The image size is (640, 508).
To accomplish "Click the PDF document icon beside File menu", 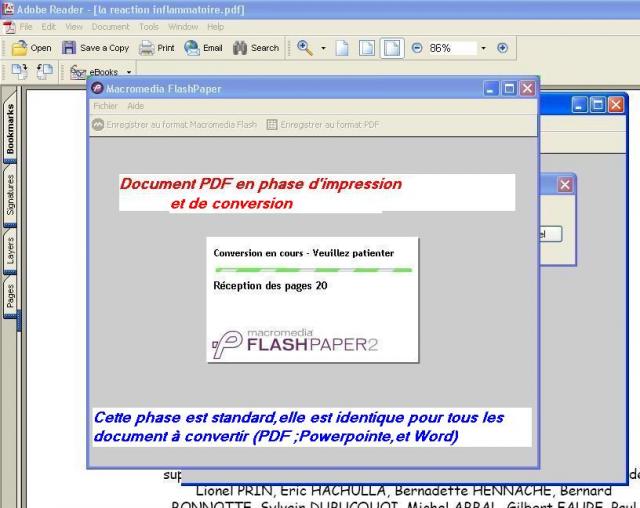I will click(x=9, y=27).
